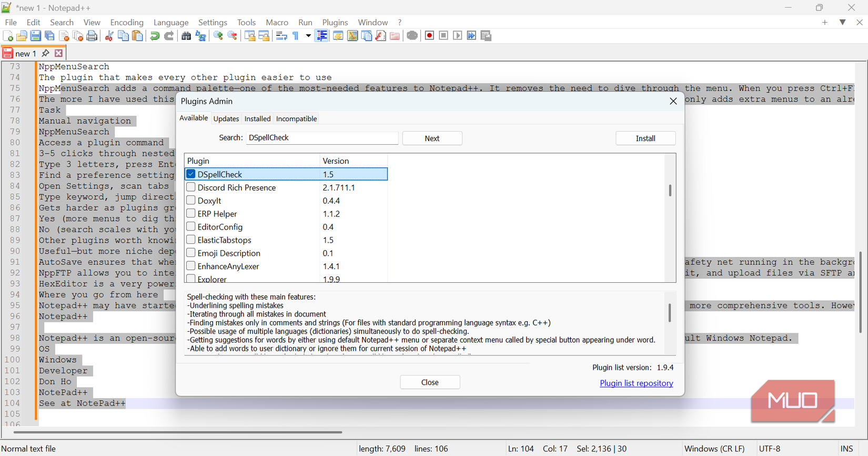Print the document with the printer icon
The width and height of the screenshot is (868, 456).
pos(92,36)
